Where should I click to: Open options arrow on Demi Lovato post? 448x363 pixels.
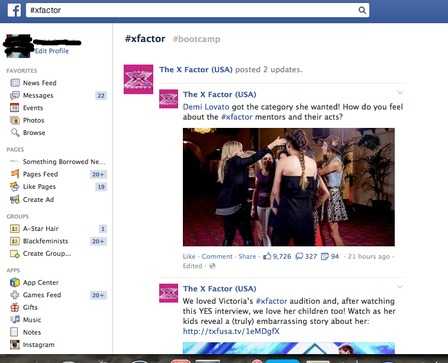tap(400, 93)
